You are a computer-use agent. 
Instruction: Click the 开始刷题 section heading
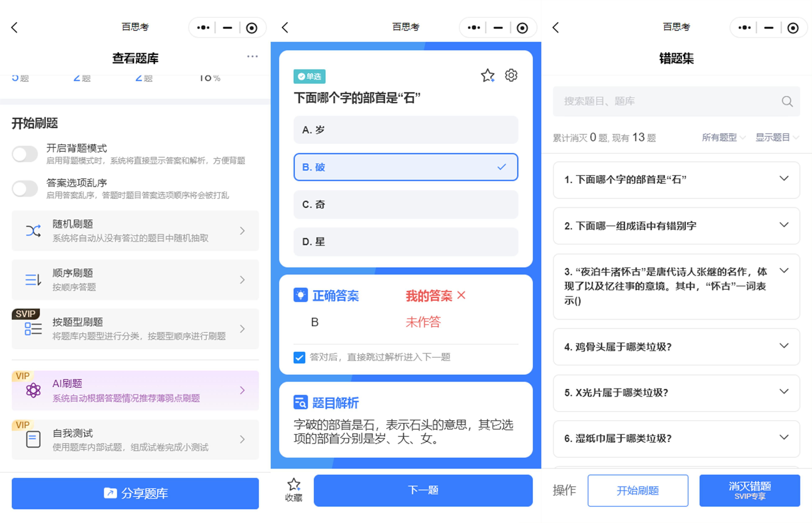coord(35,123)
